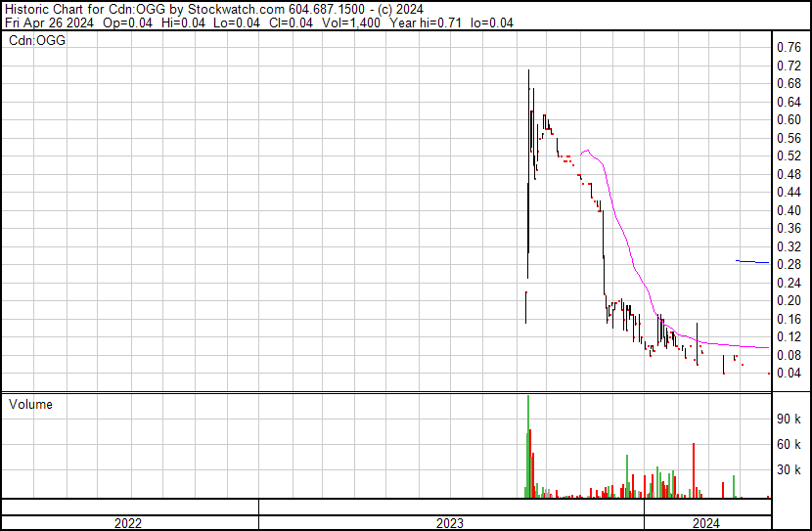Click the tallest green volume bar
The height and width of the screenshot is (531, 812).
click(x=528, y=447)
